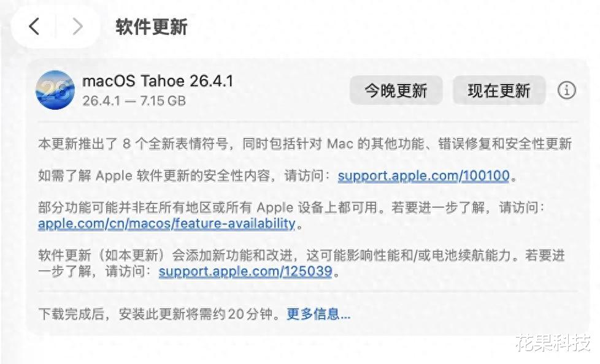Open the support.apple.com/100100 link
This screenshot has height=364, width=600.
click(x=423, y=176)
